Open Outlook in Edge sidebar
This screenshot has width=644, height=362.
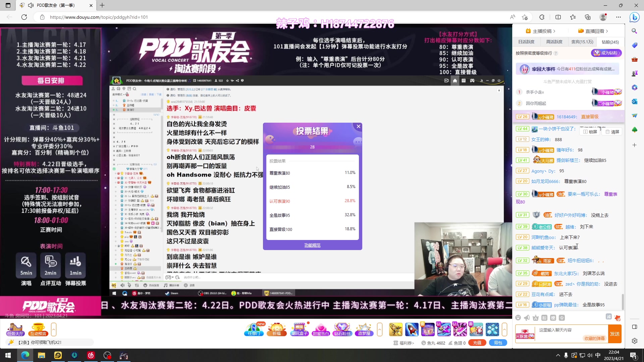coord(634,102)
